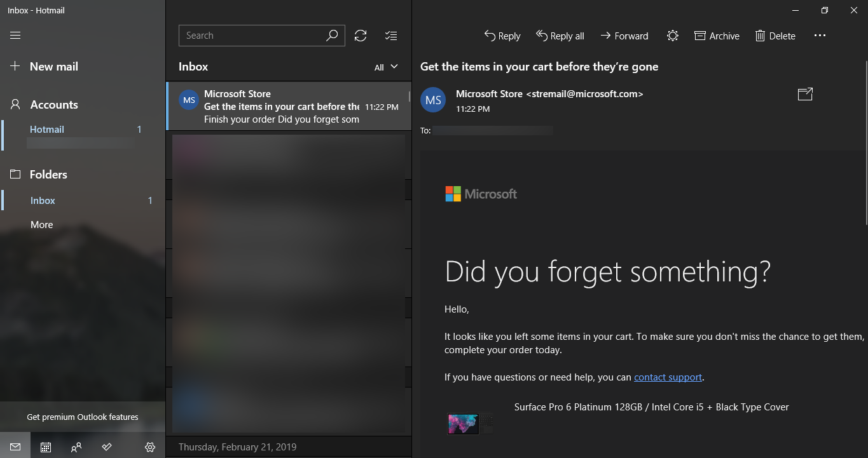Switch to Calendar app icon

click(46, 447)
